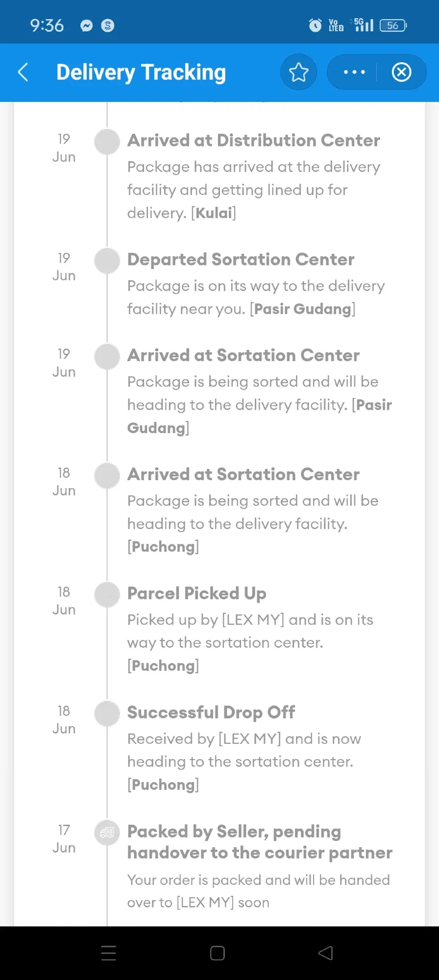The image size is (439, 980).
Task: Tap Successful Drop Off heading
Action: (x=211, y=712)
